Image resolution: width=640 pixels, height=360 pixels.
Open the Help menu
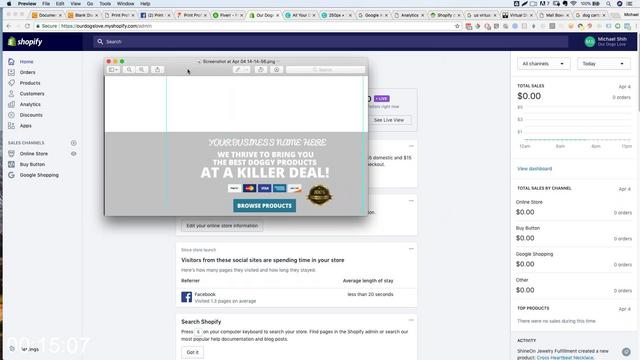145,4
